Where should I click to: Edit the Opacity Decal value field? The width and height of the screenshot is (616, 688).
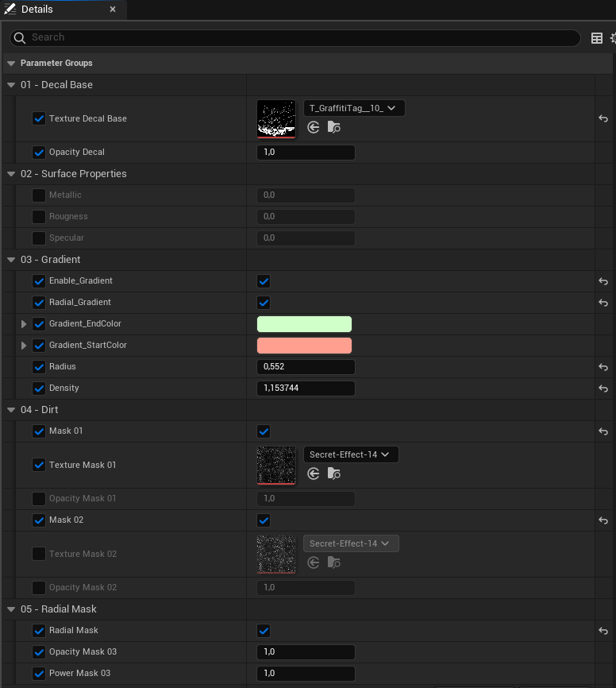click(306, 153)
